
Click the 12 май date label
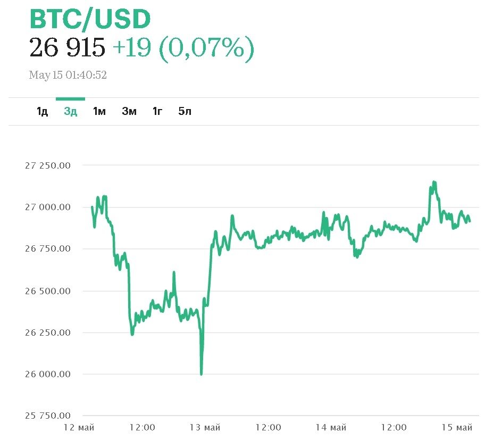click(x=79, y=427)
